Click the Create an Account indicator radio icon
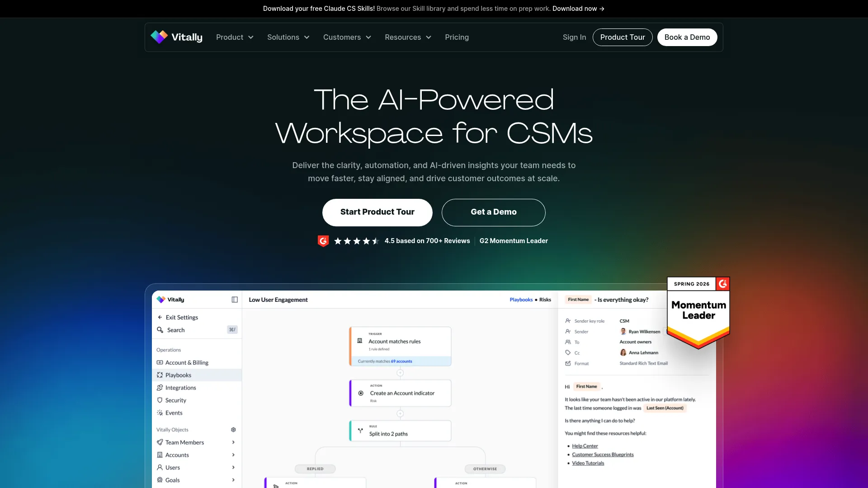This screenshot has height=488, width=868. pos(361,393)
